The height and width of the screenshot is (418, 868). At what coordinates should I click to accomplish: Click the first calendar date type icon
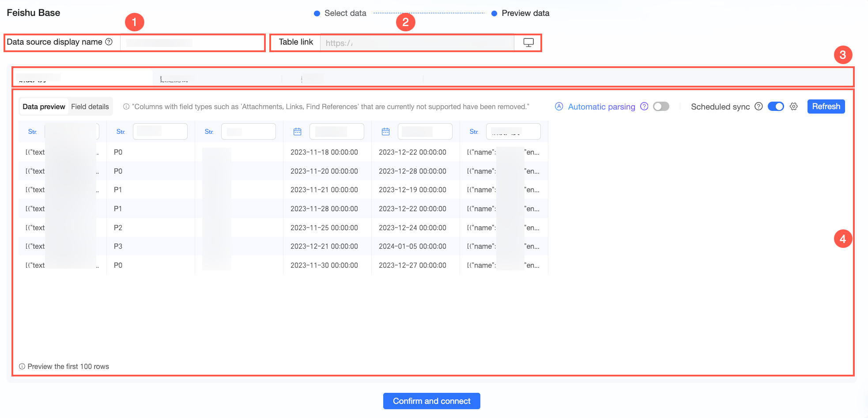click(298, 132)
